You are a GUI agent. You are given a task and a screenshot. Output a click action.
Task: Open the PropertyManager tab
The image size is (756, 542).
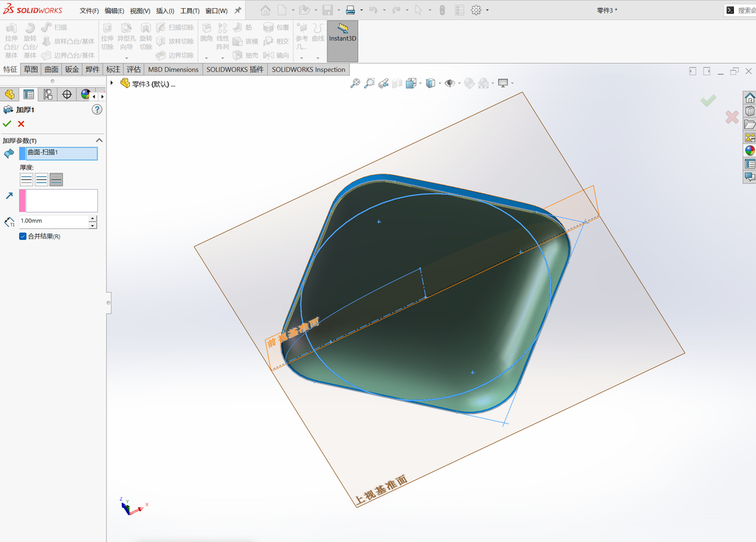pos(29,95)
